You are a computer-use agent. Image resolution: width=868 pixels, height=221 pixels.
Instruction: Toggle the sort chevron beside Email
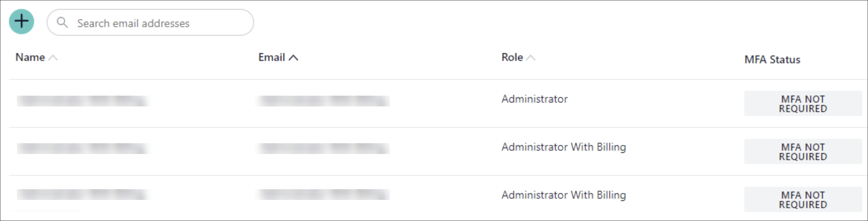294,58
